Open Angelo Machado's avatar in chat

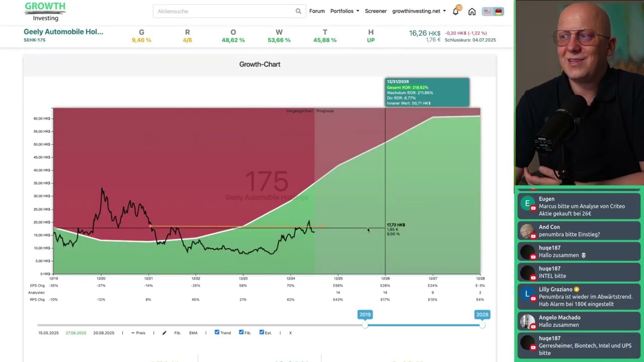pos(527,322)
